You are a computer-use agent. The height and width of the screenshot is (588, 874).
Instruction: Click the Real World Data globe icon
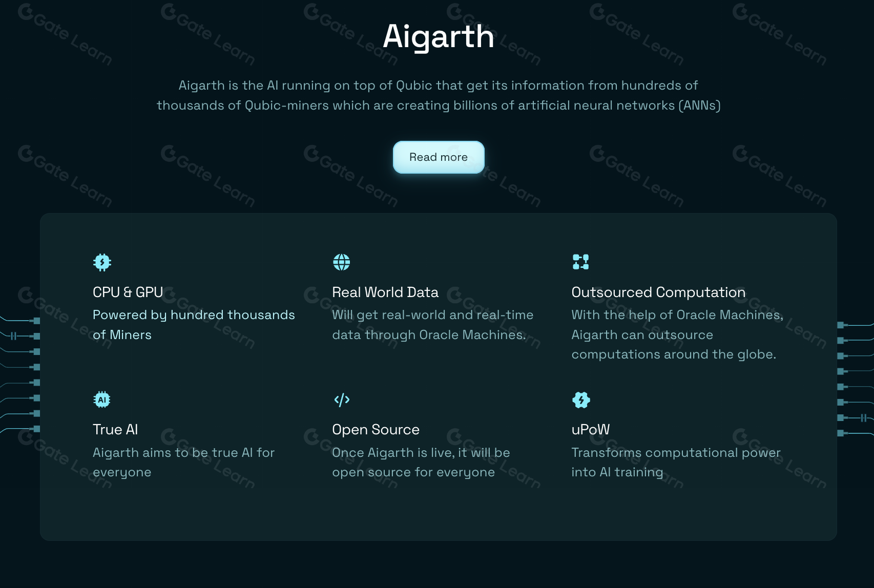341,262
